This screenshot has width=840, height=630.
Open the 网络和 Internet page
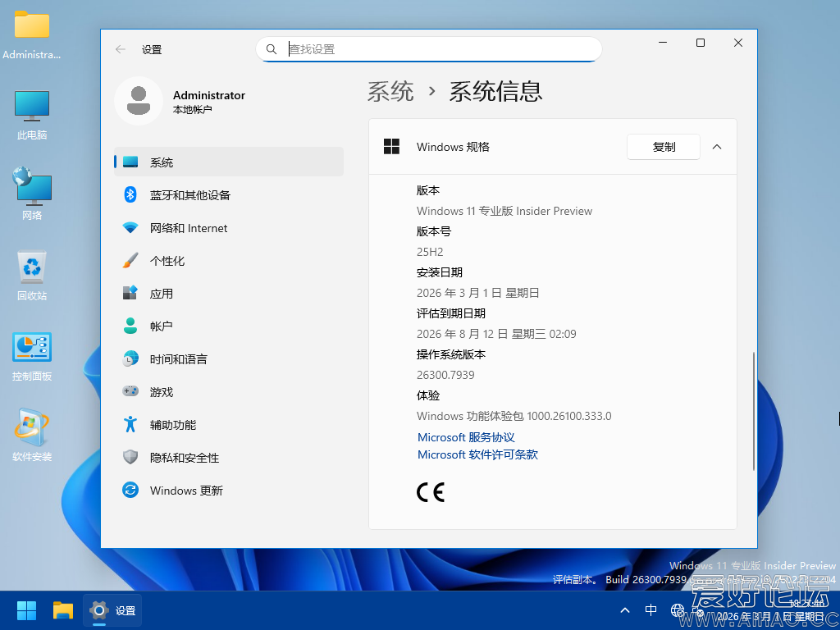tap(229, 228)
